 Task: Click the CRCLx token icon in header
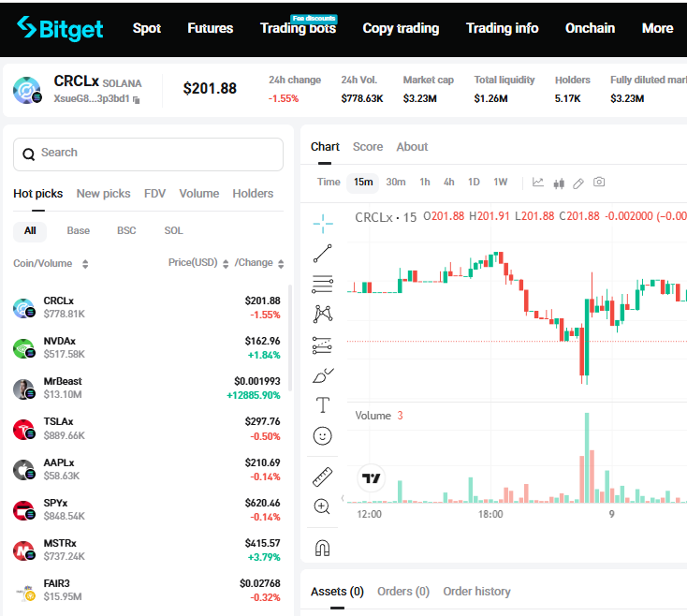[27, 90]
